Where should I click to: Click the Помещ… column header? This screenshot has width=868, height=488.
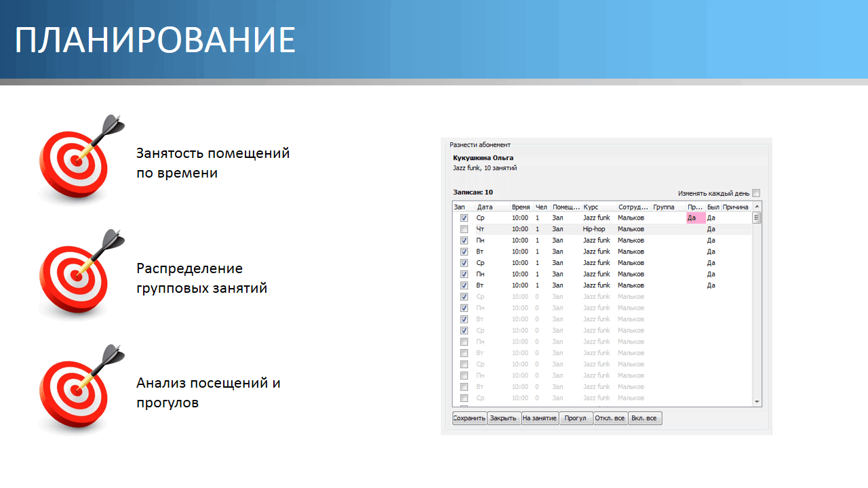click(x=566, y=207)
